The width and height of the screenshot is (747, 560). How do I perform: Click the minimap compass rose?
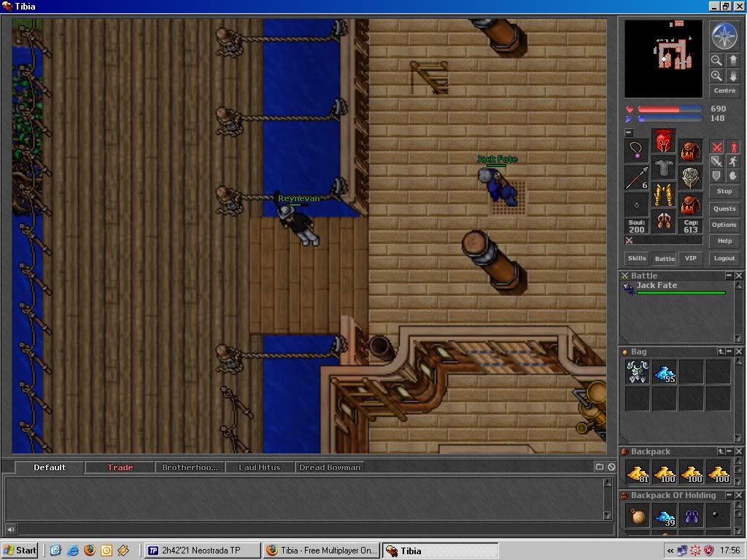pos(724,36)
